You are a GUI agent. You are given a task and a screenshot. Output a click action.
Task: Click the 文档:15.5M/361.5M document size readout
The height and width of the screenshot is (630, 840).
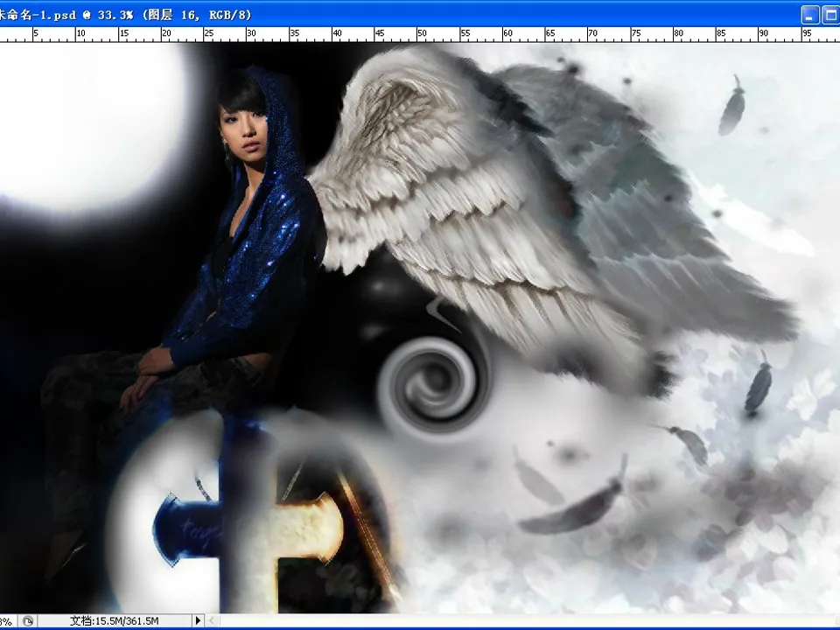coord(114,620)
